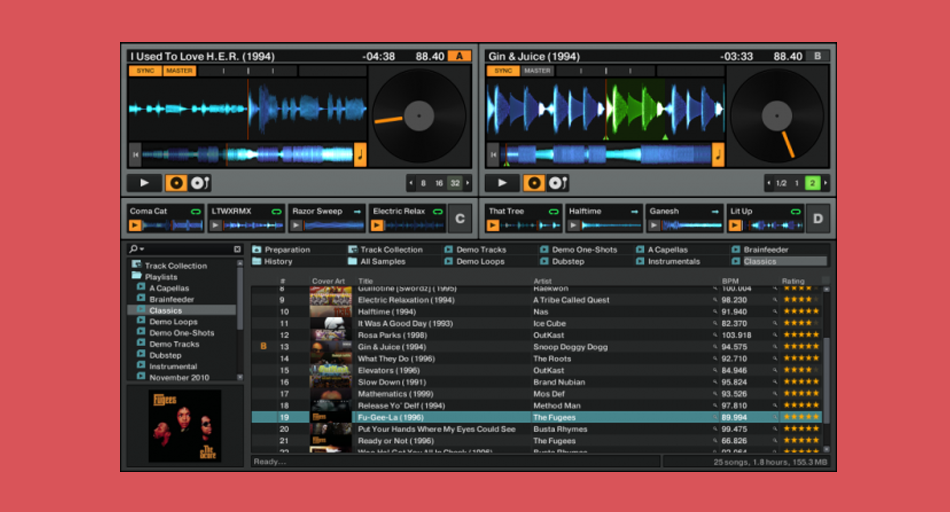Toggle loop mode icon on Lit Up
This screenshot has width=950, height=512.
click(796, 211)
